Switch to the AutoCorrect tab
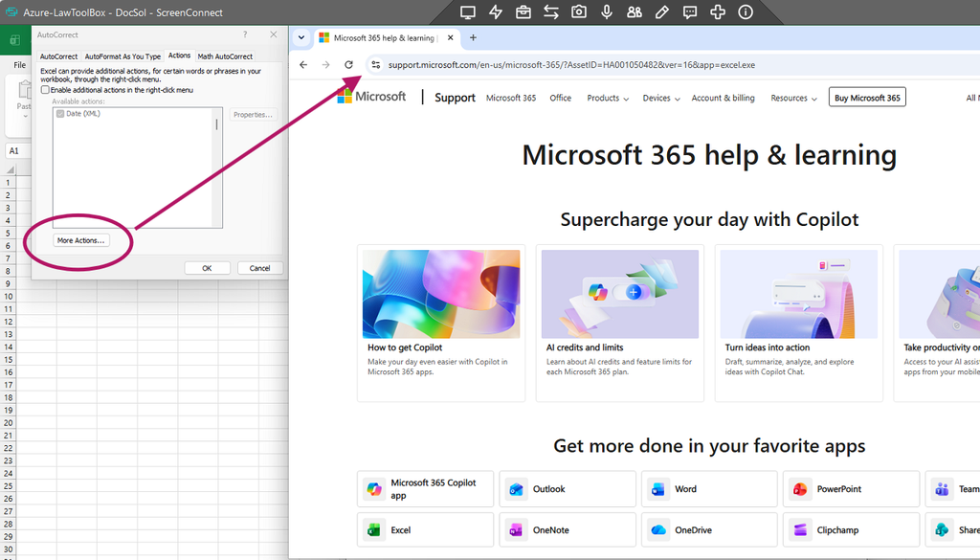The height and width of the screenshot is (560, 980). coord(58,56)
